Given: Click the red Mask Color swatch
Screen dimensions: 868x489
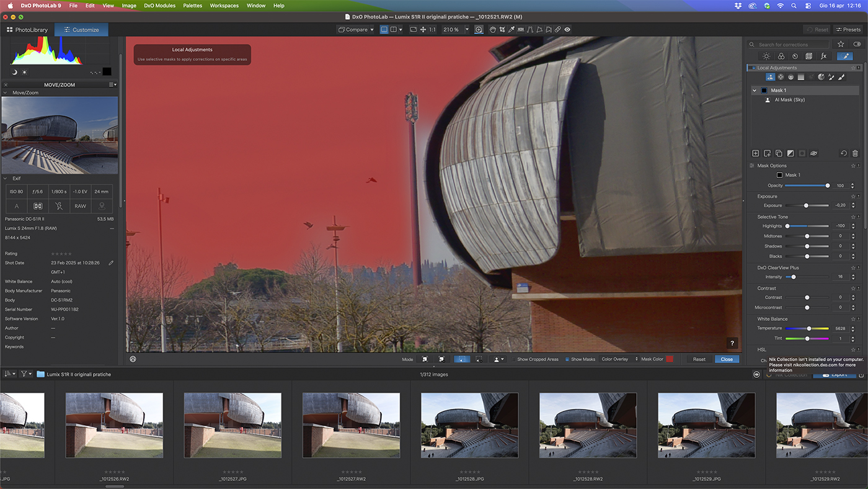Looking at the screenshot, I should tap(670, 359).
